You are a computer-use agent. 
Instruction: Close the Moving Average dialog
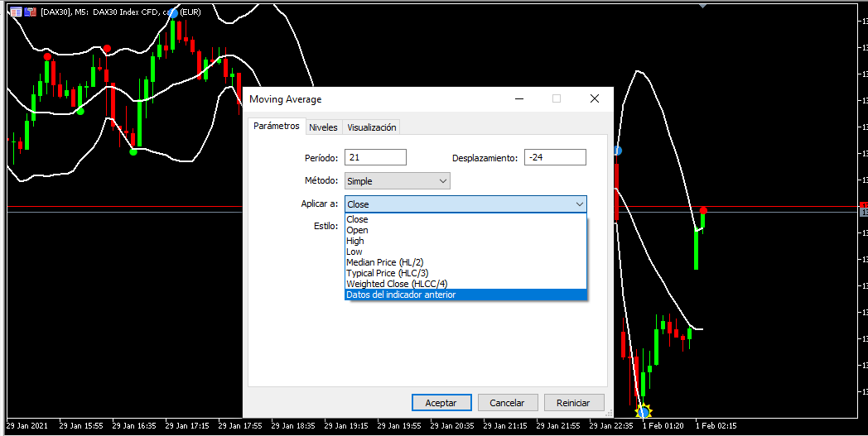point(595,99)
